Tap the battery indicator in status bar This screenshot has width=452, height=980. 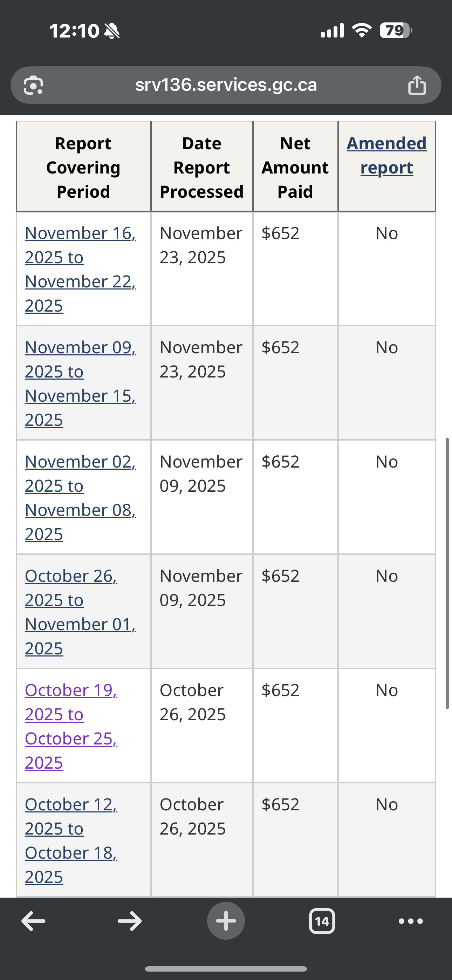click(396, 30)
